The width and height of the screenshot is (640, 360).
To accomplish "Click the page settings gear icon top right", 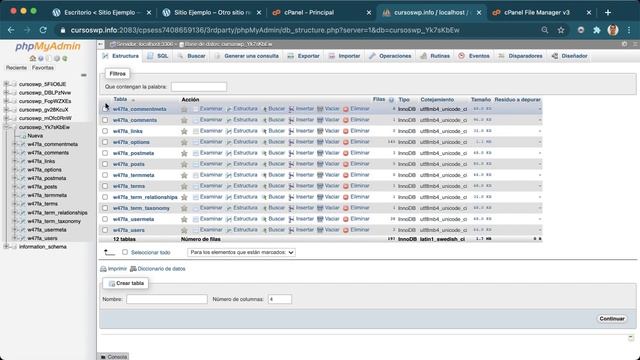I will click(624, 44).
